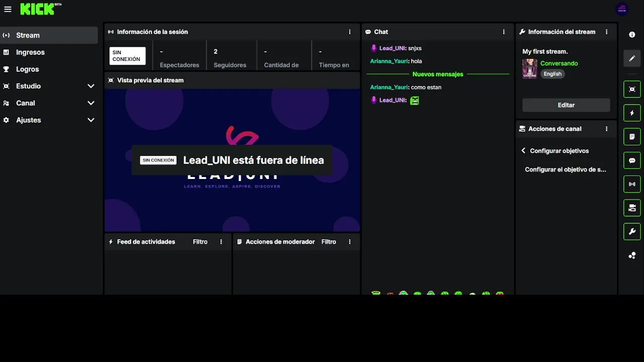This screenshot has height=362, width=644.
Task: Click the Conversando category link
Action: (x=559, y=63)
